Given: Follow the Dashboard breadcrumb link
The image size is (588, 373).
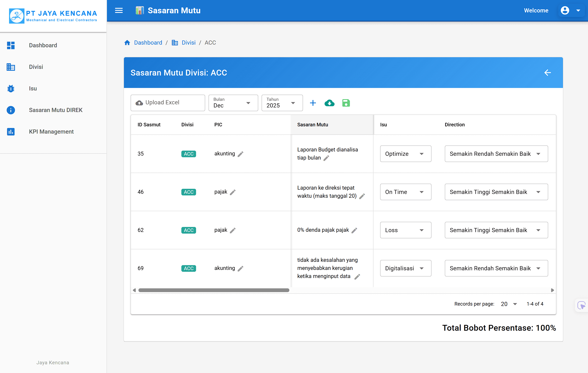Looking at the screenshot, I should (x=148, y=42).
